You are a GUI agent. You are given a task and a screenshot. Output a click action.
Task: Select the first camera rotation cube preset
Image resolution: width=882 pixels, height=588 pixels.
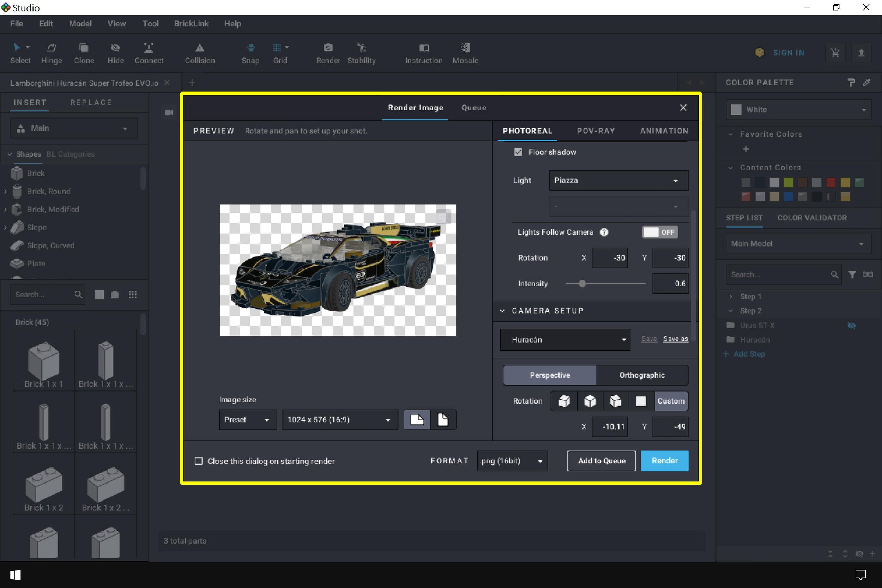(564, 401)
